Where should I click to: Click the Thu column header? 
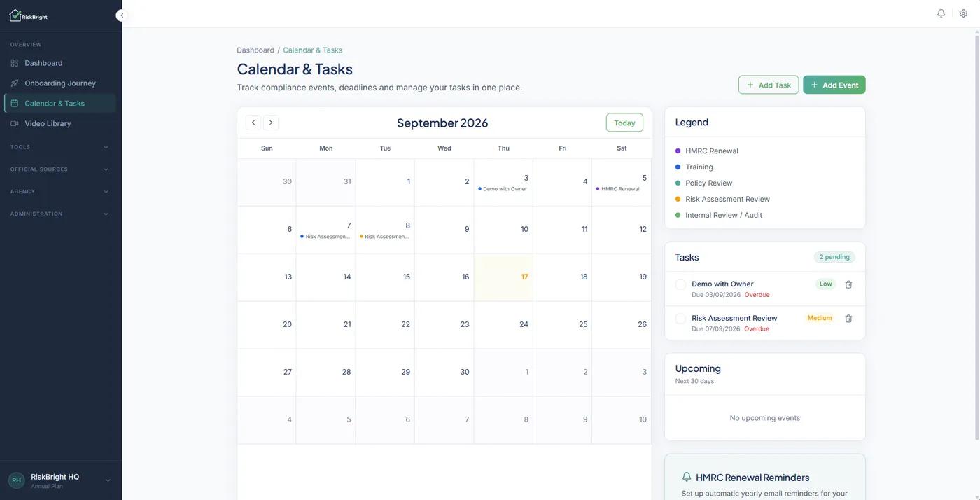[503, 148]
